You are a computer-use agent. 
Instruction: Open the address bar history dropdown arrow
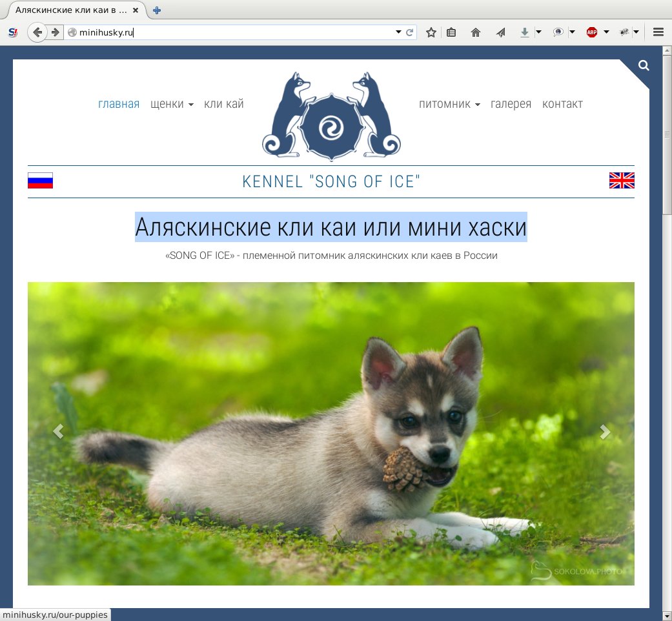[398, 32]
